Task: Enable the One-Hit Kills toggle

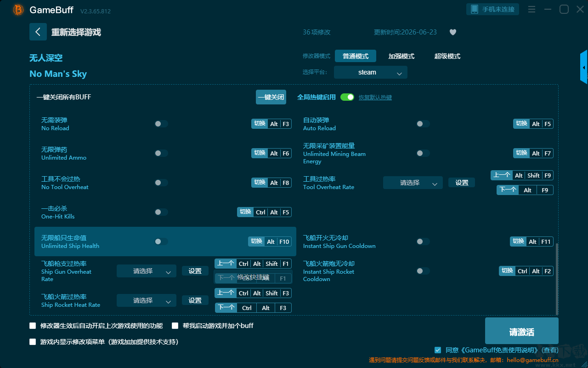Action: coord(161,212)
